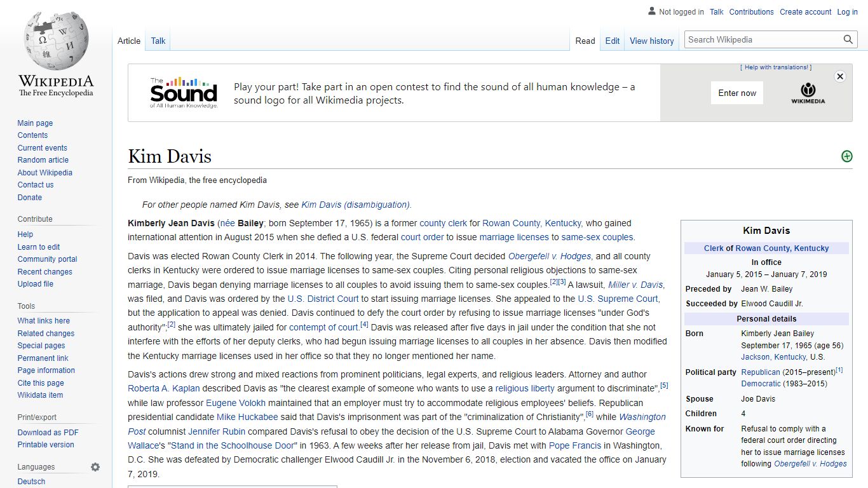Open the Mike Huckabee link
Viewport: 868px width, 488px height.
pos(247,417)
